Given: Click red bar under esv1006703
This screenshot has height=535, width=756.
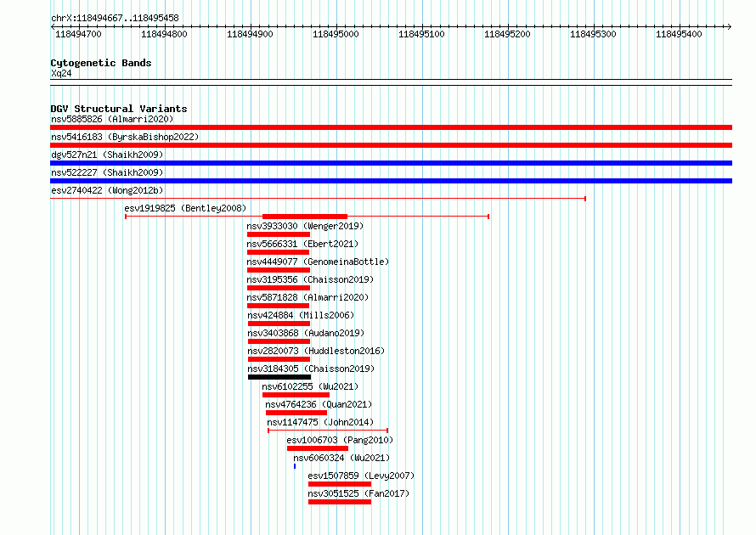Looking at the screenshot, I should tap(318, 448).
